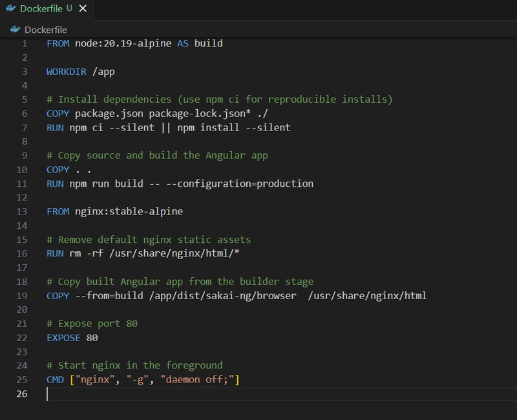This screenshot has height=420, width=517.
Task: Place cursor on the WORKDIR keyword
Action: pos(67,72)
